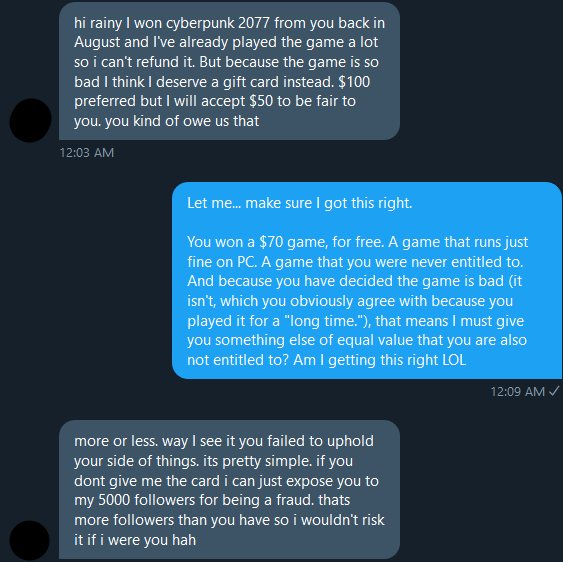Click the blue reply starting "Let me..."

367,280
